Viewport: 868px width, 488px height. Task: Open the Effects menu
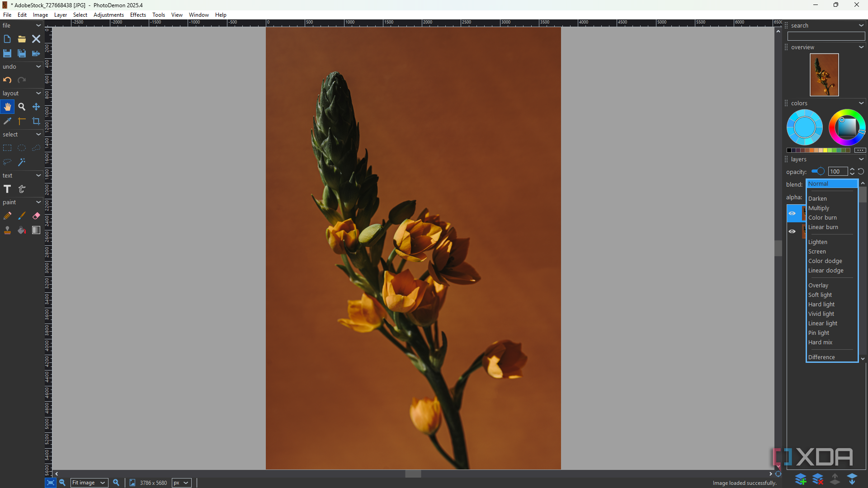(138, 15)
